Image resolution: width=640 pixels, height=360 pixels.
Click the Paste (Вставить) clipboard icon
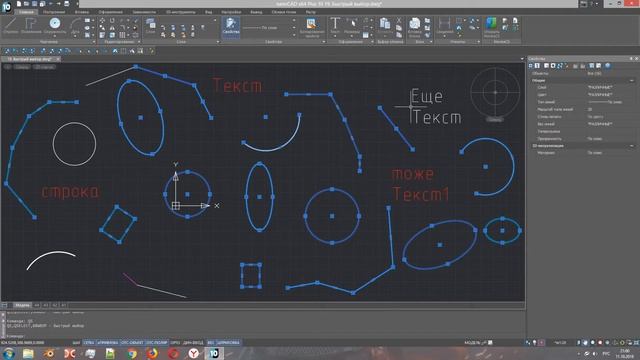point(384,25)
